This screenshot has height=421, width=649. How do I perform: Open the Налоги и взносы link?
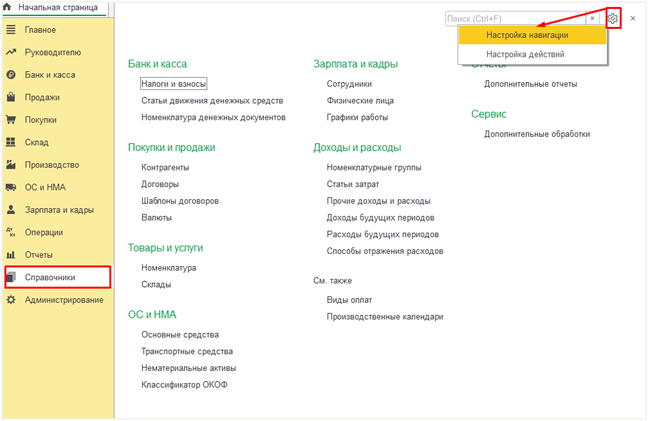[173, 84]
